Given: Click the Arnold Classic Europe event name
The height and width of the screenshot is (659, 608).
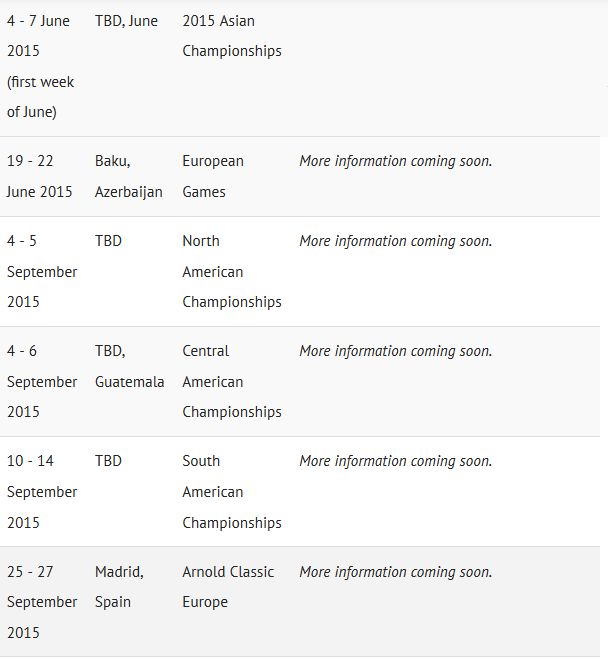Looking at the screenshot, I should click(228, 587).
